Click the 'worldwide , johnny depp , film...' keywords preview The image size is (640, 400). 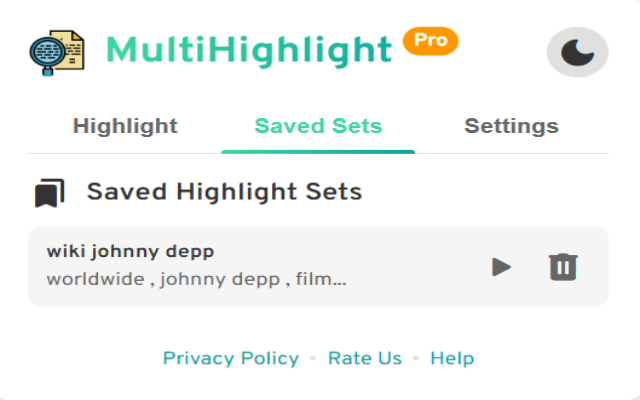point(196,279)
